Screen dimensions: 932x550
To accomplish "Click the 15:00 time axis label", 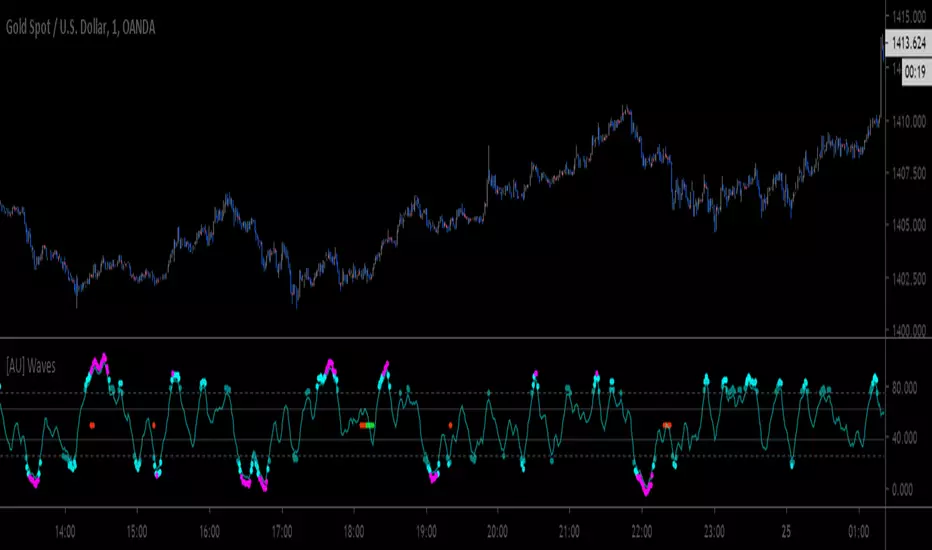I will coord(137,532).
